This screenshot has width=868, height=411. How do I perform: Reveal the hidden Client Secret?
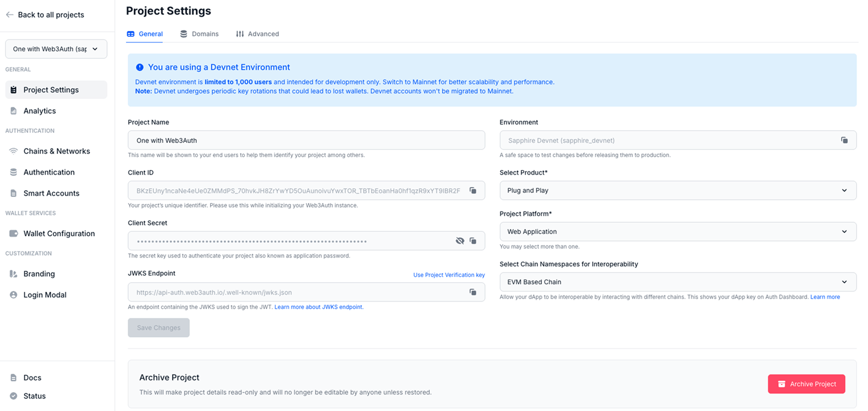[x=460, y=241]
